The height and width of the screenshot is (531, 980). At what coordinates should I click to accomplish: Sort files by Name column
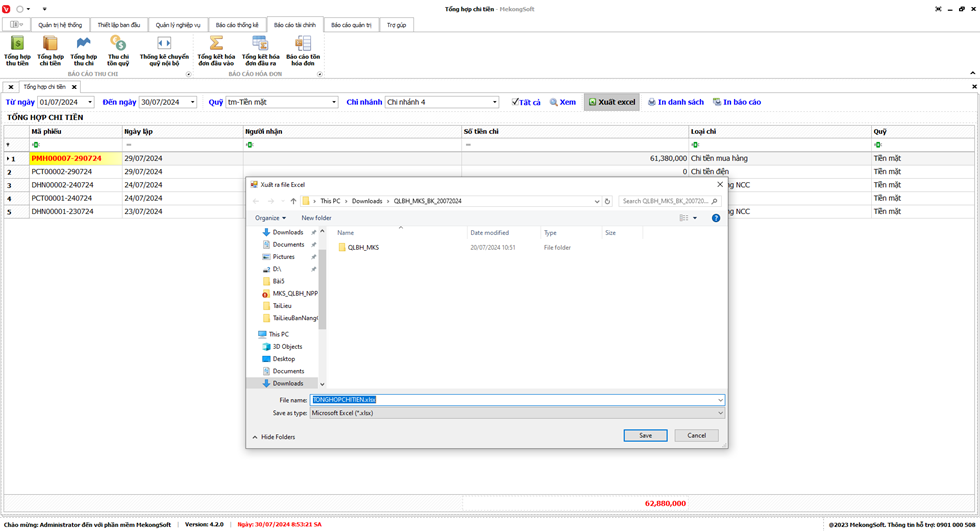click(x=346, y=233)
